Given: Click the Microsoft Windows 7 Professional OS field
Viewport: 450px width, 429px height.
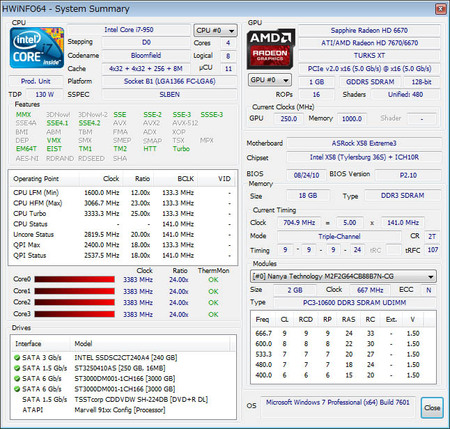Looking at the screenshot, I should coord(338,407).
